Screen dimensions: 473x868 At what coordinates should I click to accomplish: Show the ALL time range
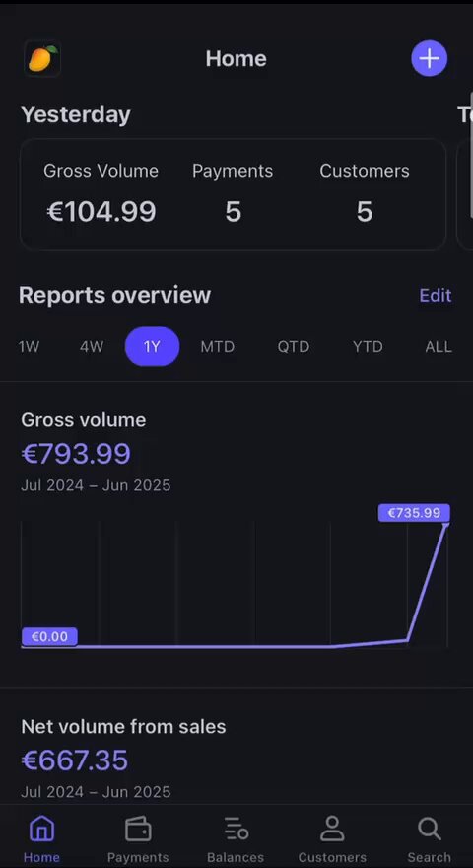(439, 346)
